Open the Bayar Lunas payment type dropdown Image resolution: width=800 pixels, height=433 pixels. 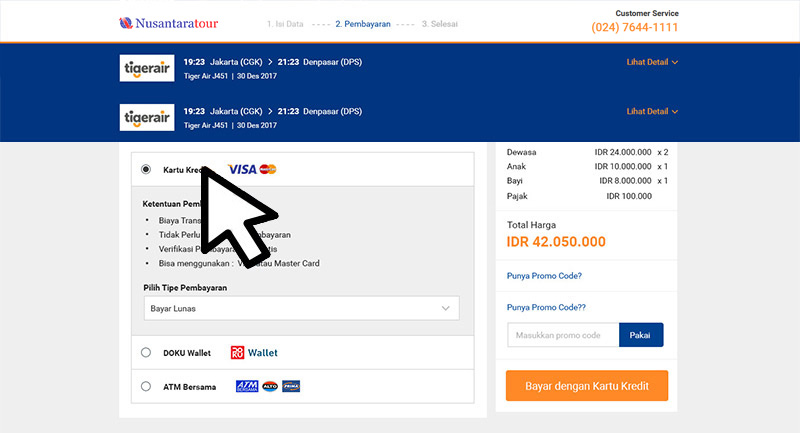coord(302,309)
